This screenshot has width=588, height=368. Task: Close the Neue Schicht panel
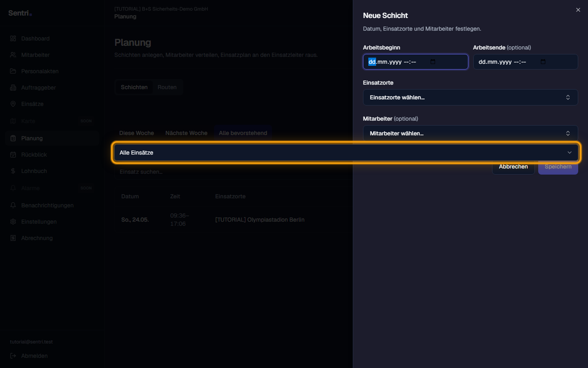point(578,10)
